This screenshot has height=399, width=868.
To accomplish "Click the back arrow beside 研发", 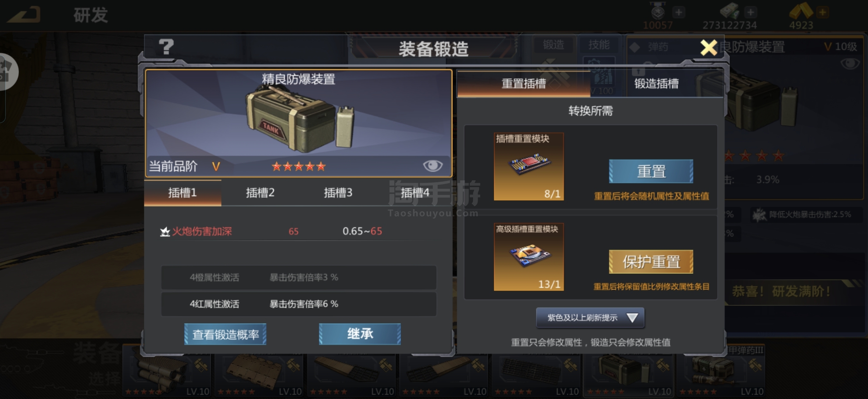I will point(25,15).
